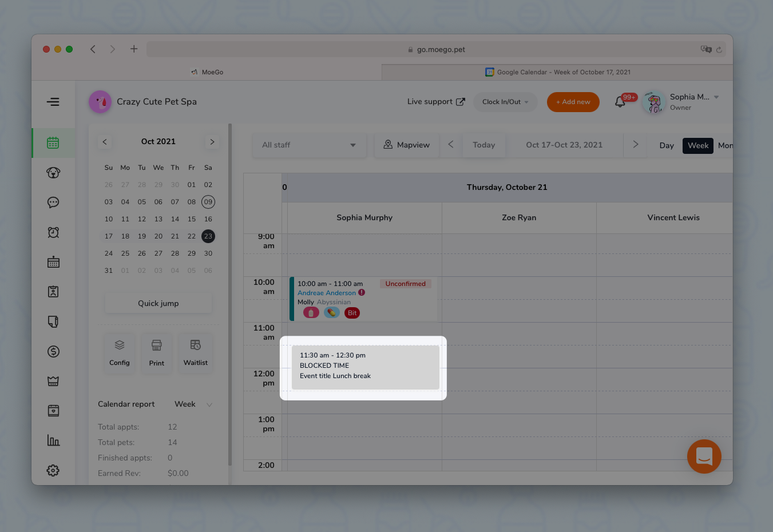Viewport: 773px width, 532px height.
Task: Click the pink pet tag on Molly's appointment
Action: pyautogui.click(x=311, y=313)
